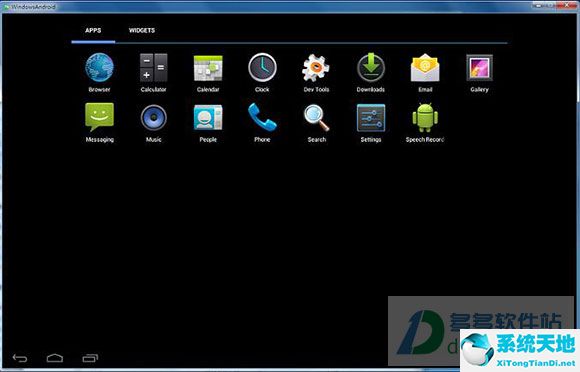580x372 pixels.
Task: Launch the Messaging app
Action: [x=100, y=122]
